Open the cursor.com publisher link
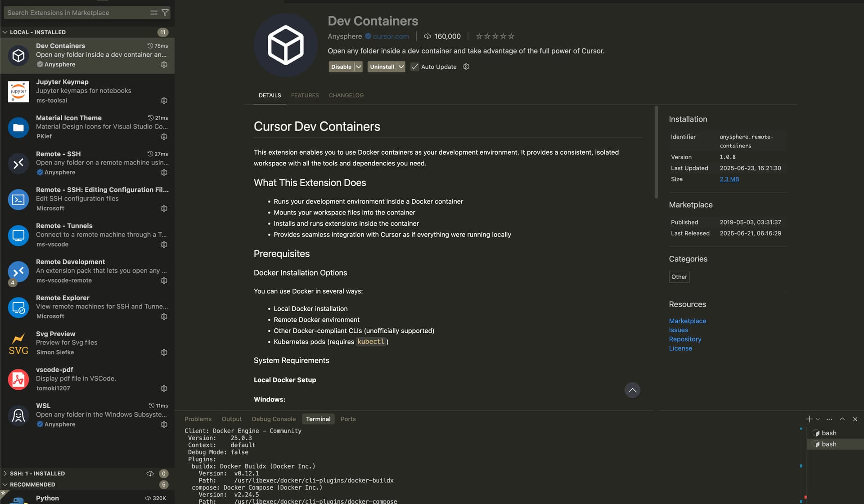 click(391, 36)
